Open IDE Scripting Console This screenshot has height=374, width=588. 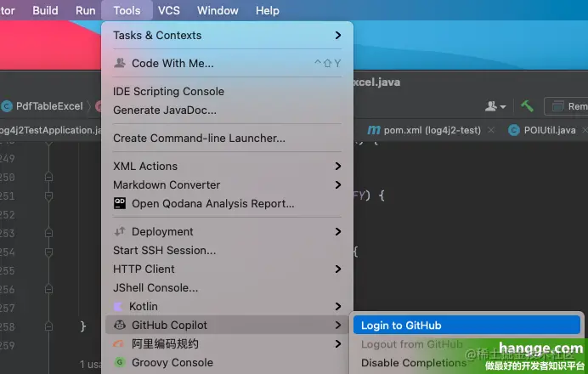[x=227, y=92]
